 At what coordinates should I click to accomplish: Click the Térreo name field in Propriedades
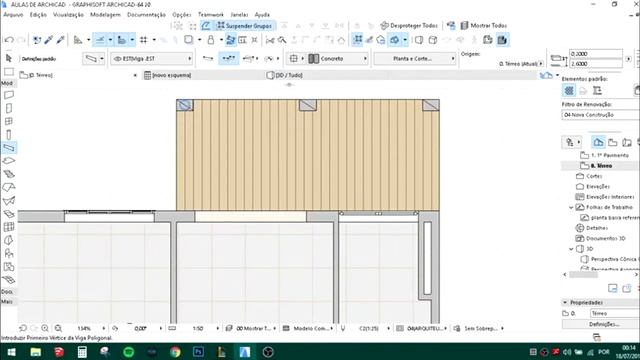pos(615,313)
